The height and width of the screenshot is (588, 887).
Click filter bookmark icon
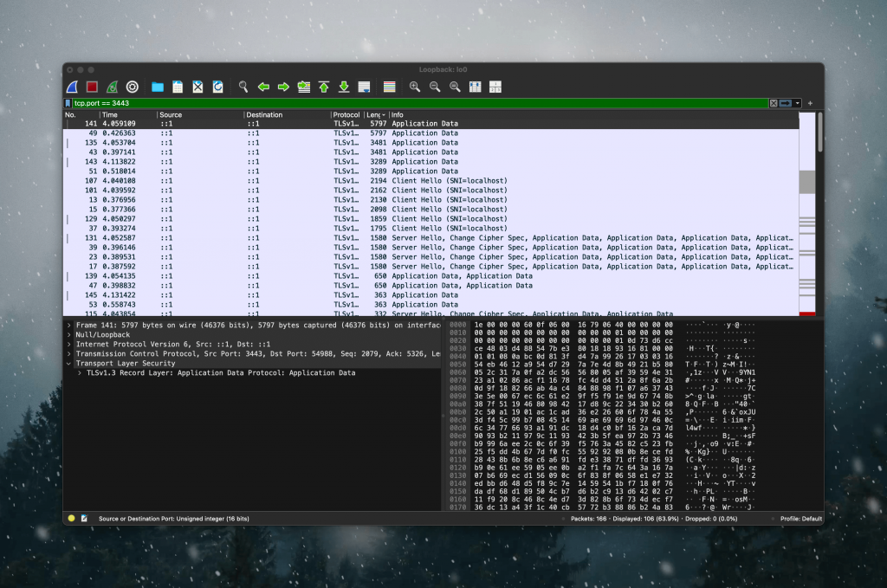pos(68,103)
